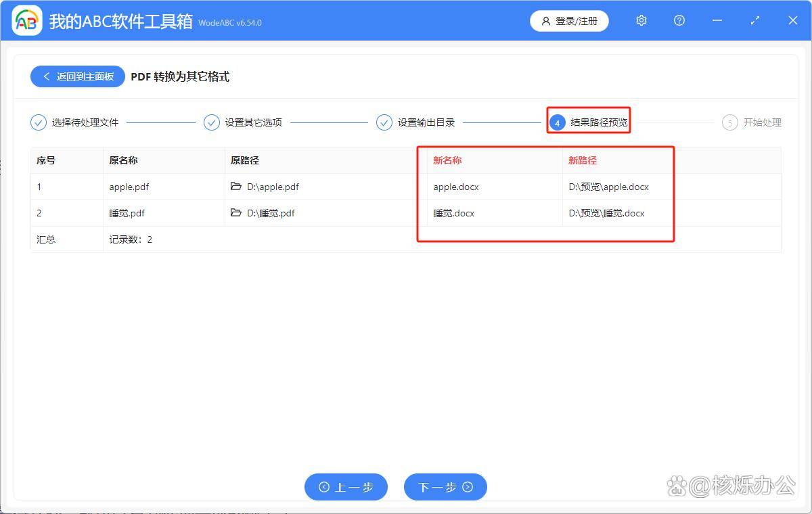Click row number 2 cell
The image size is (812, 514).
click(x=67, y=213)
